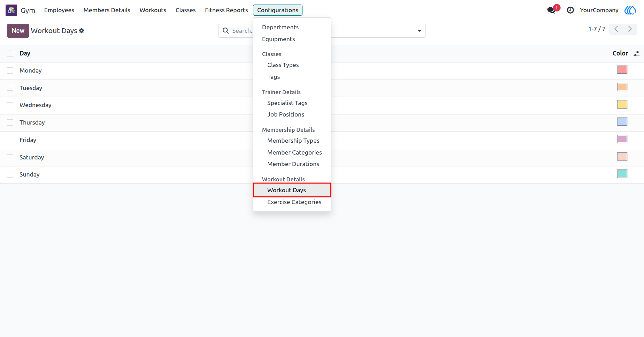The height and width of the screenshot is (337, 644).
Task: Click Wednesday's yellow color swatch
Action: click(622, 104)
